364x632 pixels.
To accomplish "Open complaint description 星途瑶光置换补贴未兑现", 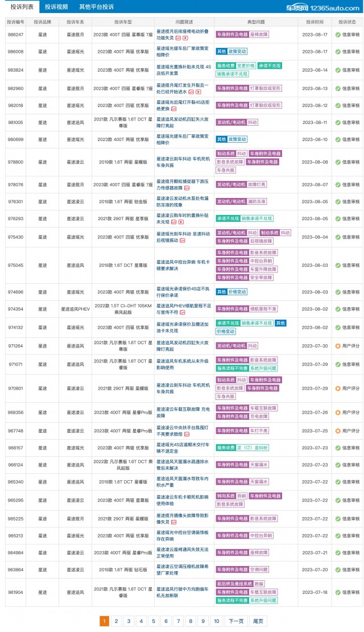I will tap(183, 70).
